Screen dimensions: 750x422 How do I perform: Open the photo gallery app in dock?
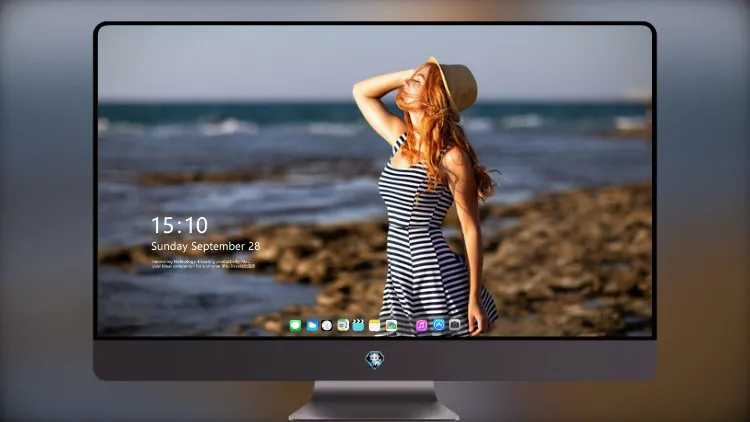[391, 326]
